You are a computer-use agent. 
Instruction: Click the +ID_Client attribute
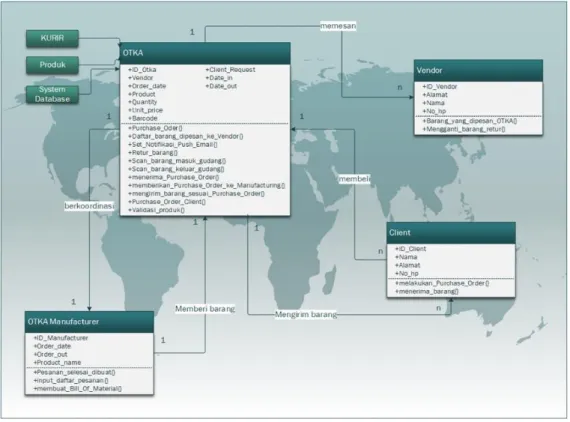[410, 249]
